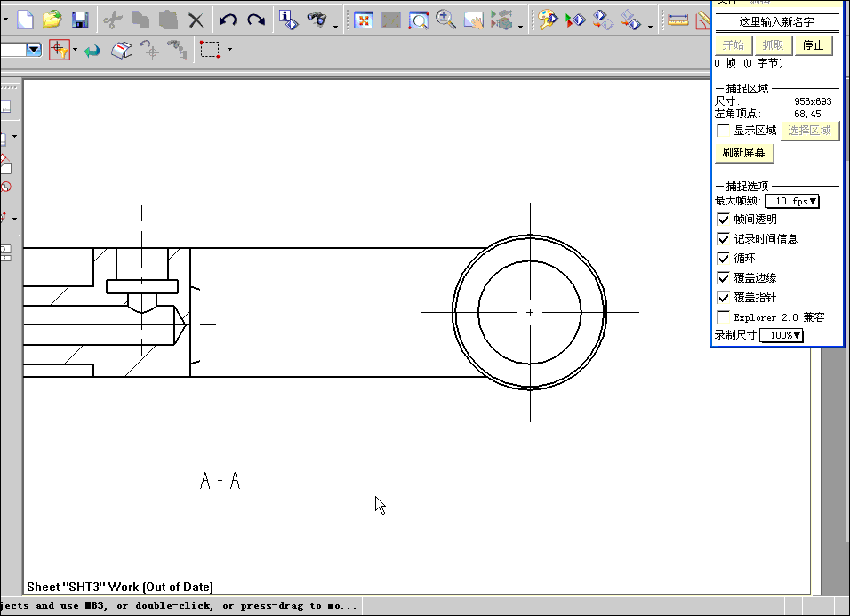Open the object Information icon
Viewport: 850px width, 616px height.
[x=288, y=20]
